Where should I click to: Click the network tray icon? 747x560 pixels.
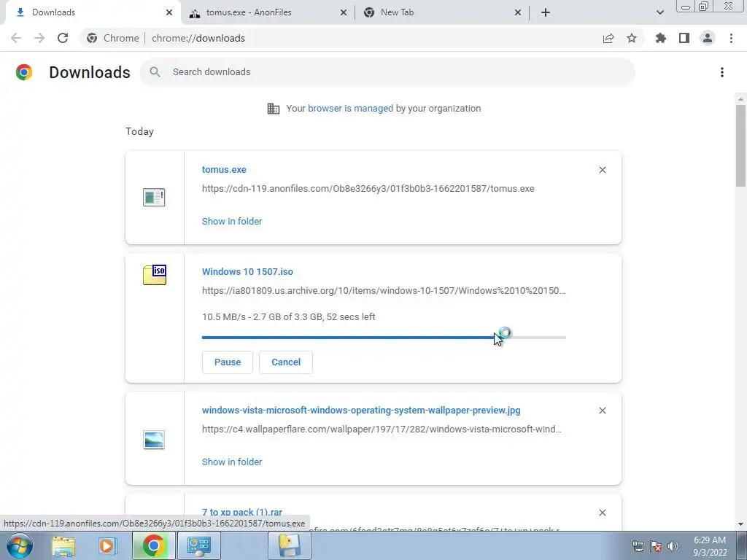tap(638, 546)
